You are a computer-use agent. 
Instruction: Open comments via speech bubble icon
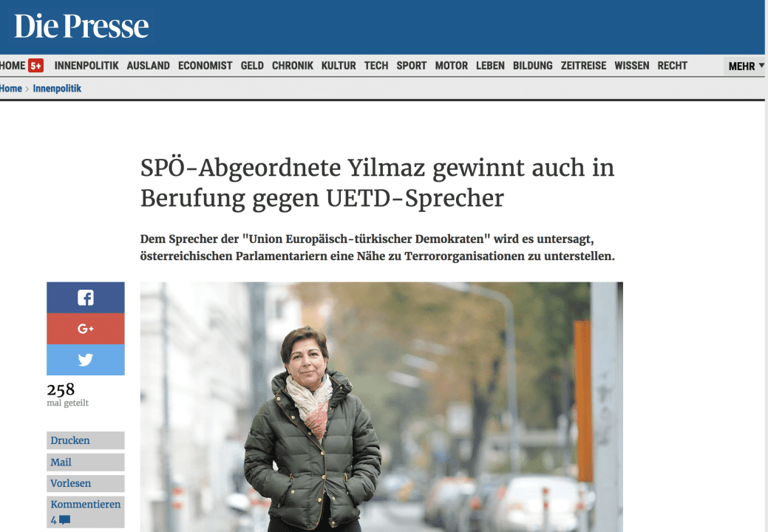(x=64, y=519)
